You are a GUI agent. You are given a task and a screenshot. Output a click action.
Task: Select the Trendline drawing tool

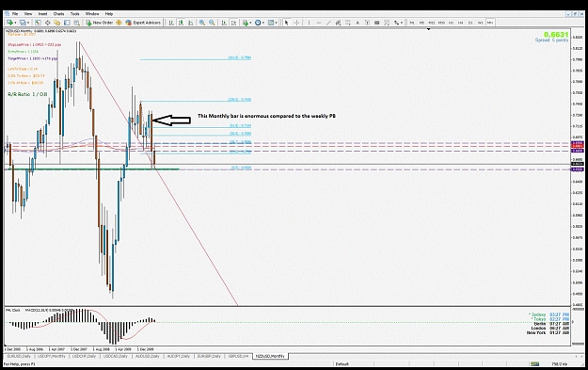click(328, 23)
